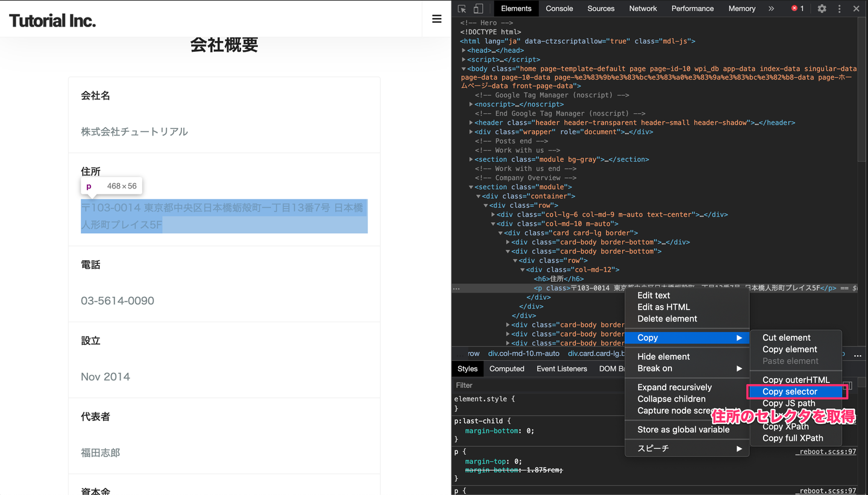Viewport: 868px width, 495px height.
Task: Open the _reboot.scss:97 source link
Action: pyautogui.click(x=825, y=452)
